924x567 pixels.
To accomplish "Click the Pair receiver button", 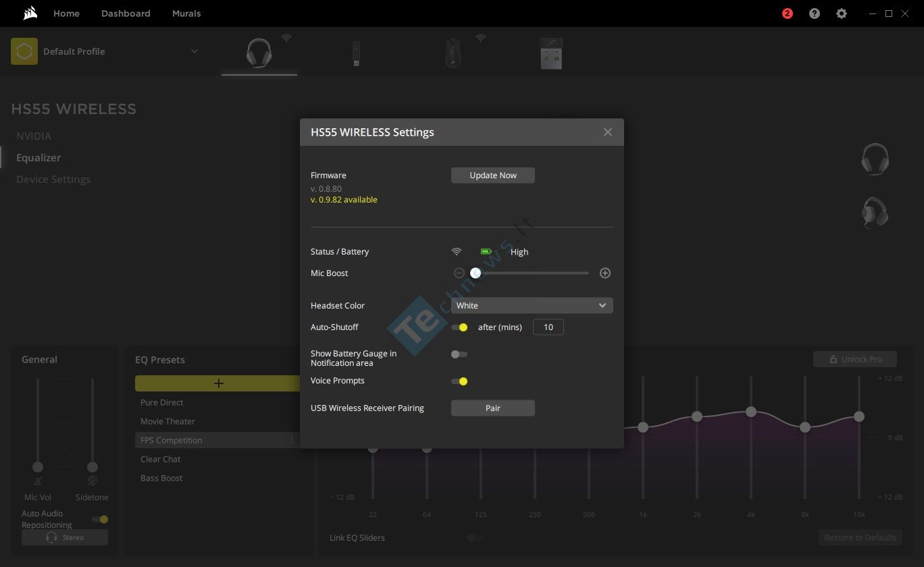I will coord(493,408).
